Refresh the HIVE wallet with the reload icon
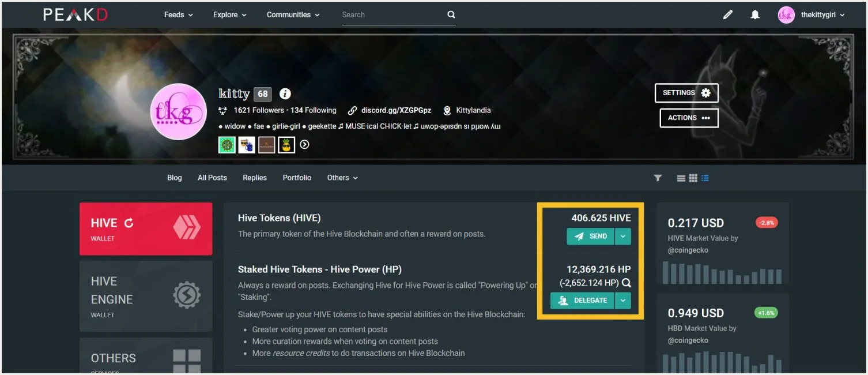The width and height of the screenshot is (868, 375). 129,223
